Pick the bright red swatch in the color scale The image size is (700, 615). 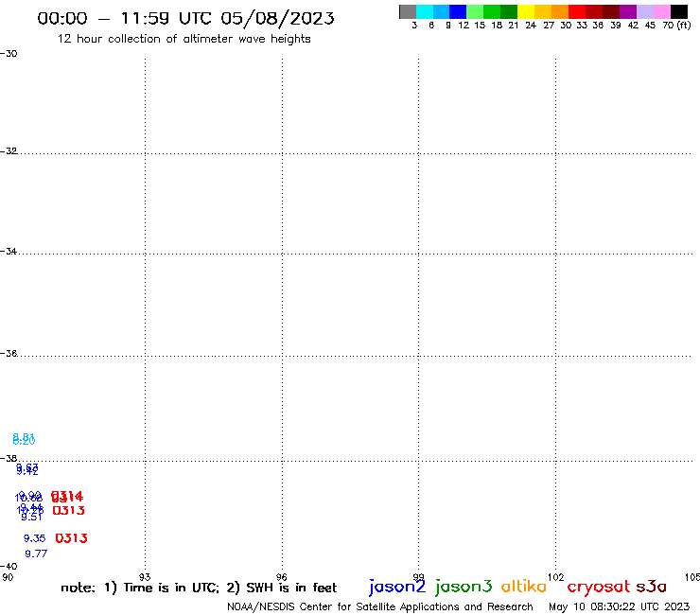tap(577, 11)
